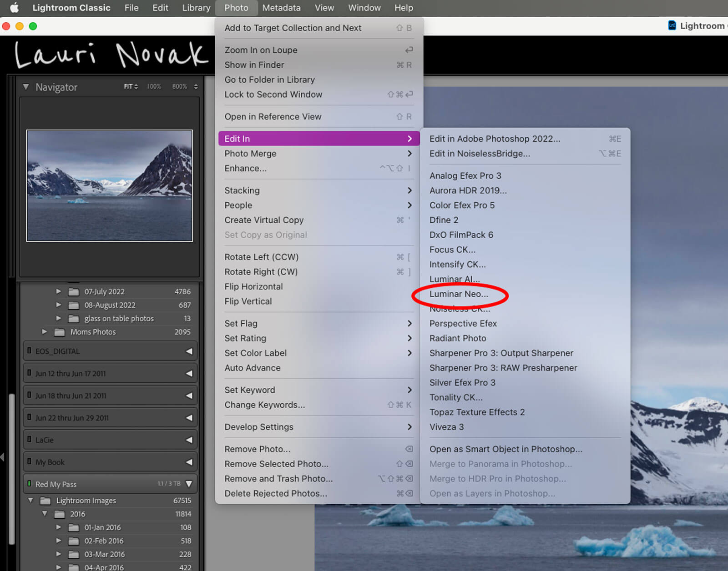
Task: Toggle Auto Advance in the Photo menu
Action: (x=252, y=368)
